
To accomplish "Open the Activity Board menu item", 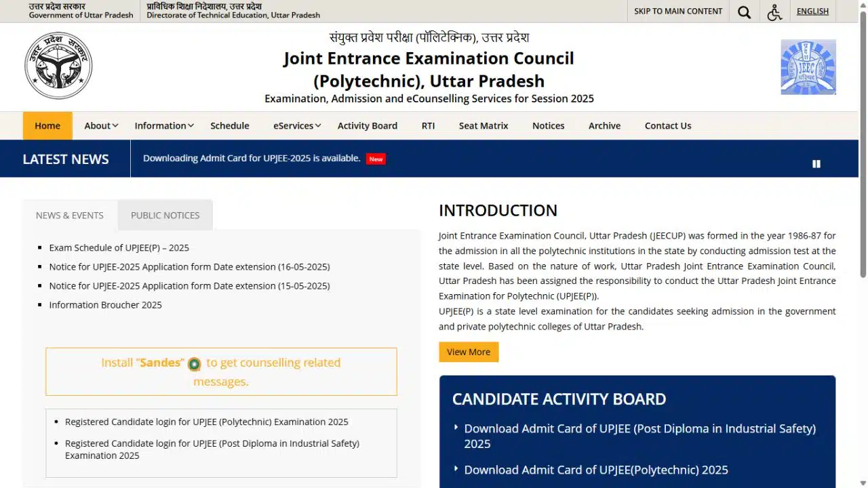I will 368,125.
